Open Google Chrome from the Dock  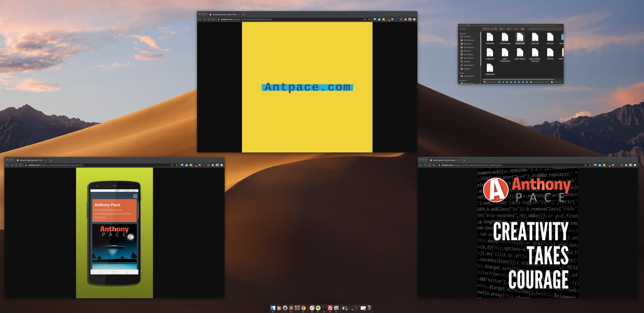[x=303, y=308]
